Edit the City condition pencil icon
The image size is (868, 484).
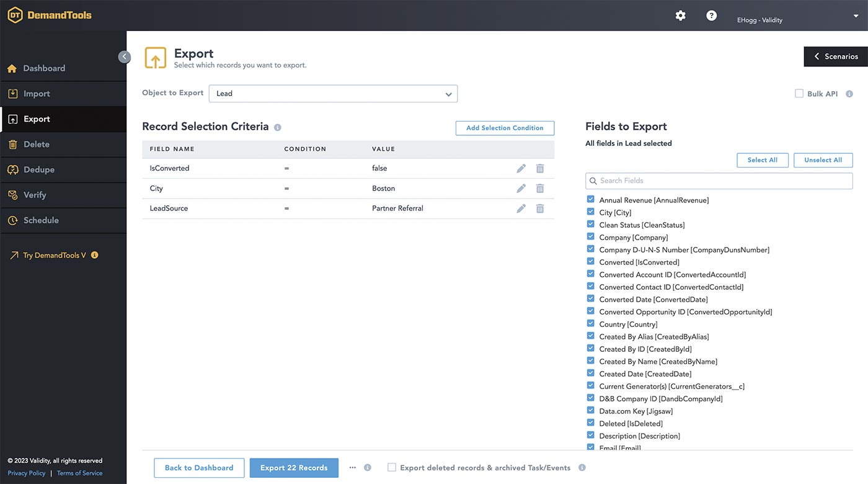coord(521,188)
